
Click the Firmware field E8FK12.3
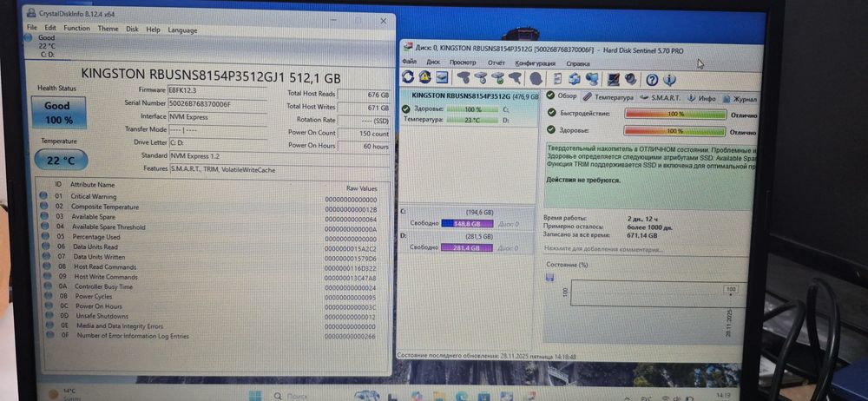point(217,89)
